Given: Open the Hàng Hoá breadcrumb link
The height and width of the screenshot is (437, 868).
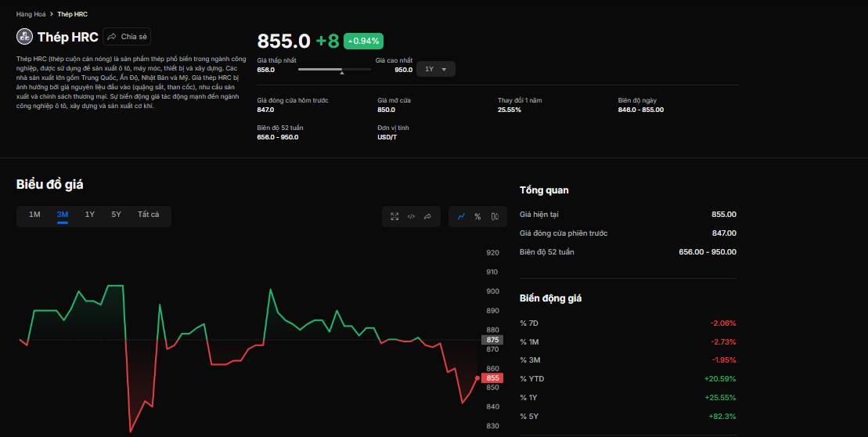Looking at the screenshot, I should tap(31, 14).
